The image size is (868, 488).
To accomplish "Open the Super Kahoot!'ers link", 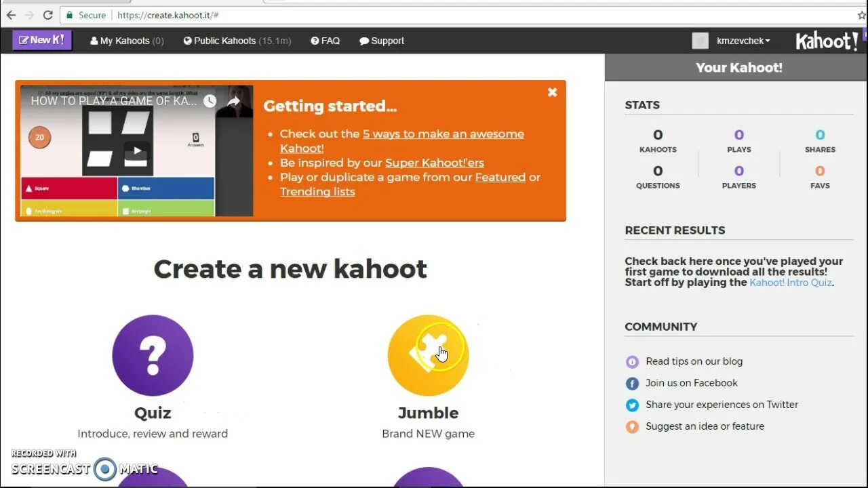I will coord(435,163).
